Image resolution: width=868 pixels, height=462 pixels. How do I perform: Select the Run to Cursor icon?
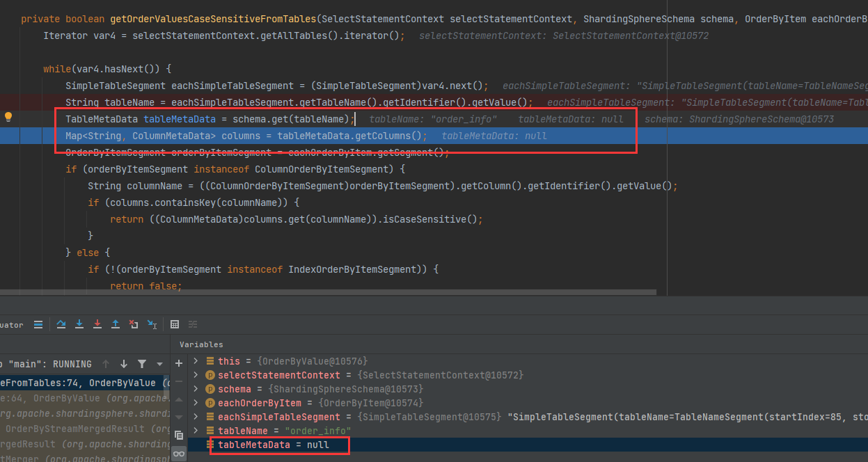[152, 324]
